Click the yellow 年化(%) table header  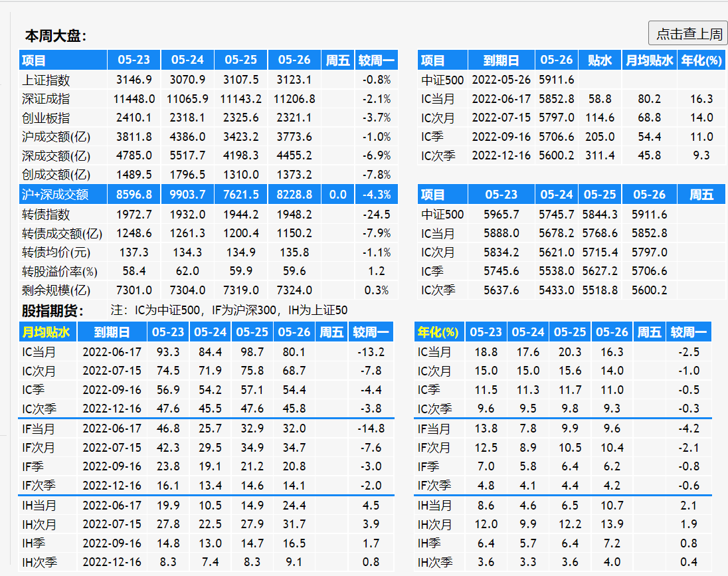click(x=438, y=332)
